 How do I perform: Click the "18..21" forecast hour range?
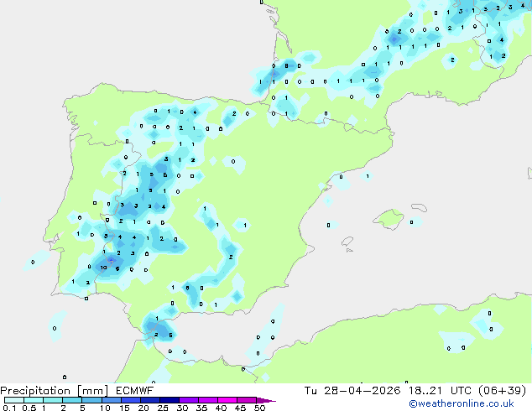click(x=425, y=391)
